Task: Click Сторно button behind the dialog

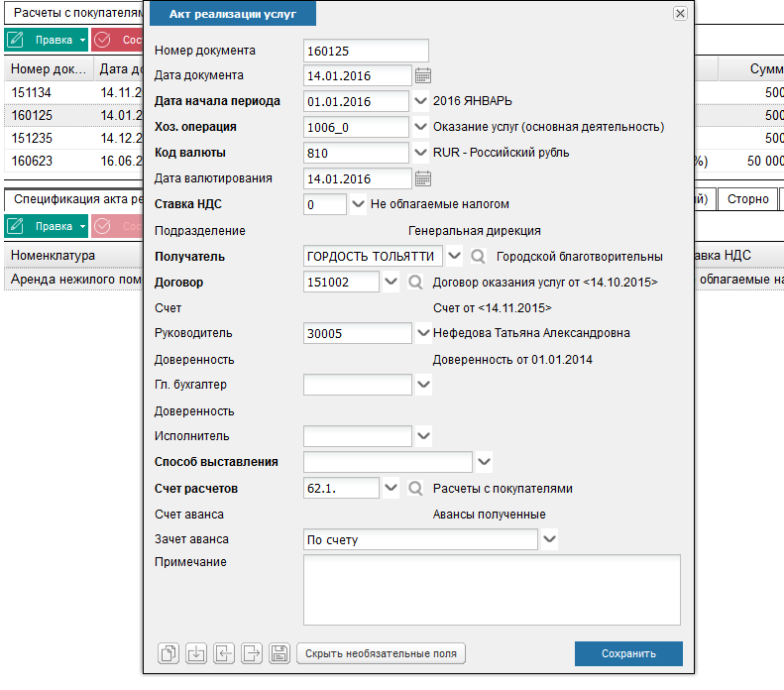Action: 747,199
